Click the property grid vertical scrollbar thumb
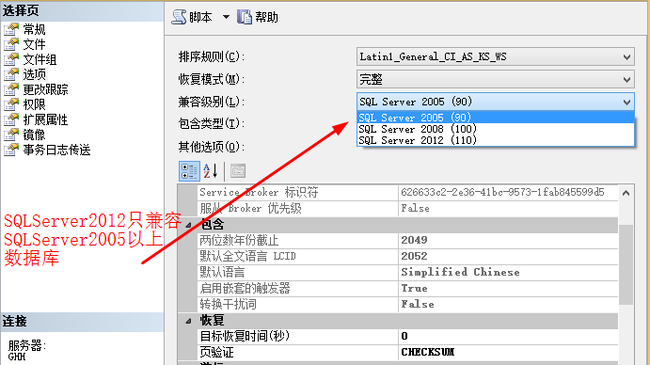This screenshot has width=650, height=365. pyautogui.click(x=626, y=265)
